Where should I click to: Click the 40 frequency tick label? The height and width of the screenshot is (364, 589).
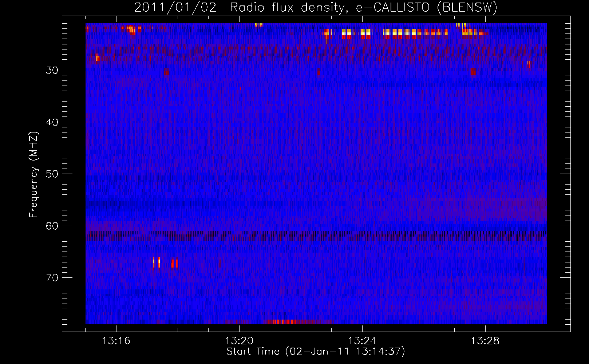click(52, 122)
